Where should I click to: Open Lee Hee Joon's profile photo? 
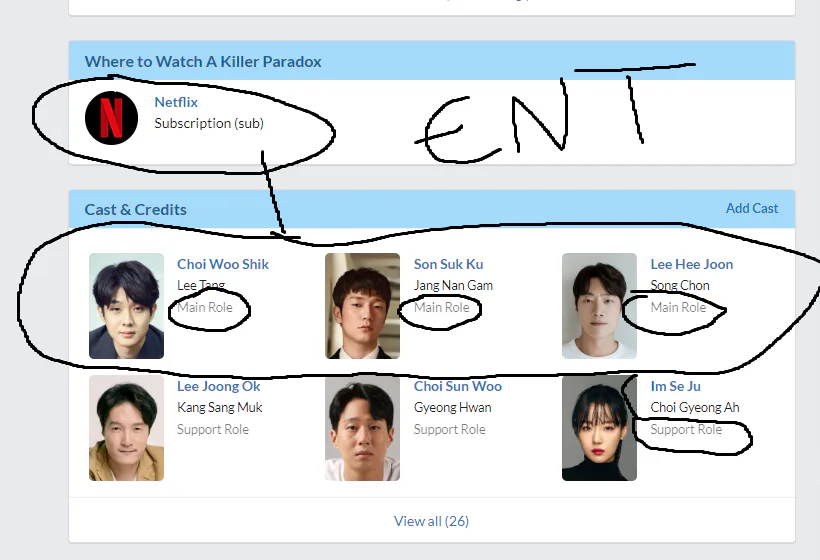click(x=599, y=306)
